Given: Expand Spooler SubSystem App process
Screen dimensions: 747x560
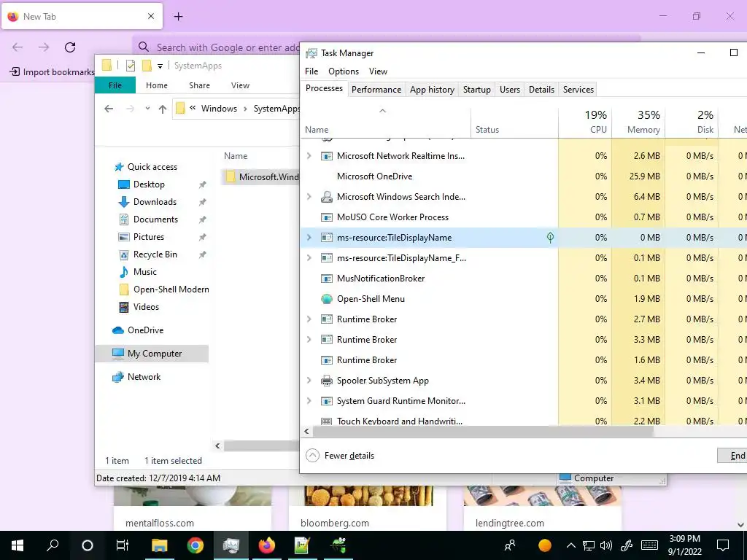Looking at the screenshot, I should pos(309,380).
